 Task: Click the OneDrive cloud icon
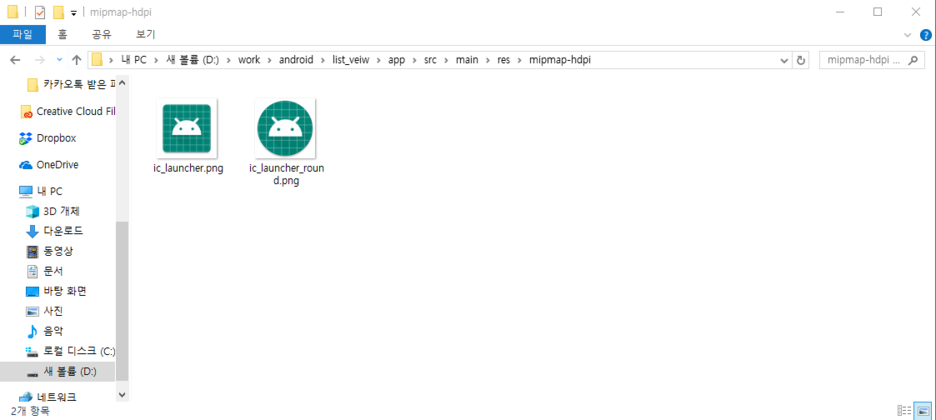coord(25,165)
